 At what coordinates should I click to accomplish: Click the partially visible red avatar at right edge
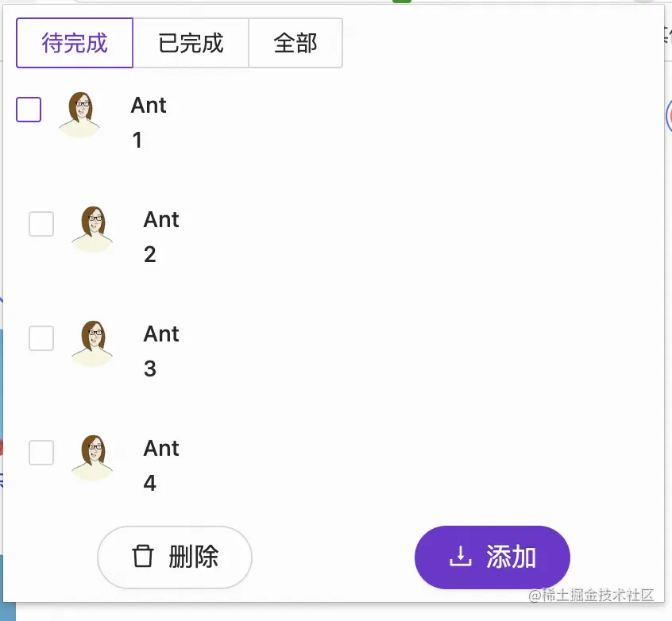pos(669,115)
